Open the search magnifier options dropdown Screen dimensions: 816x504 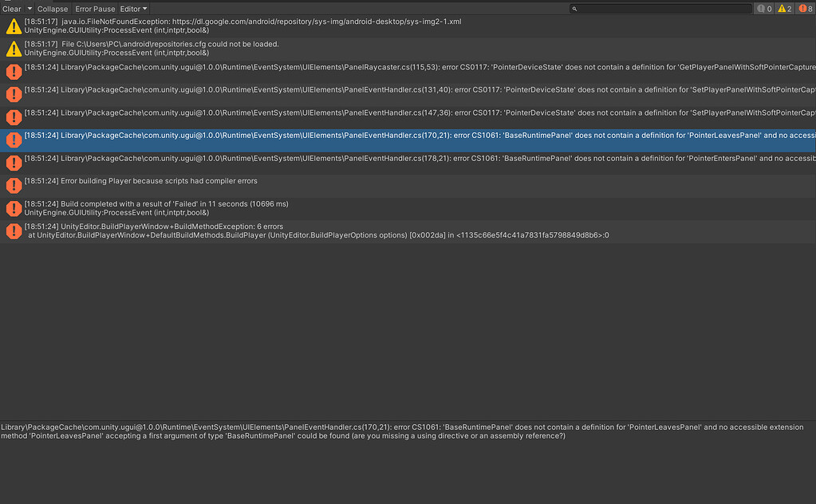(573, 8)
